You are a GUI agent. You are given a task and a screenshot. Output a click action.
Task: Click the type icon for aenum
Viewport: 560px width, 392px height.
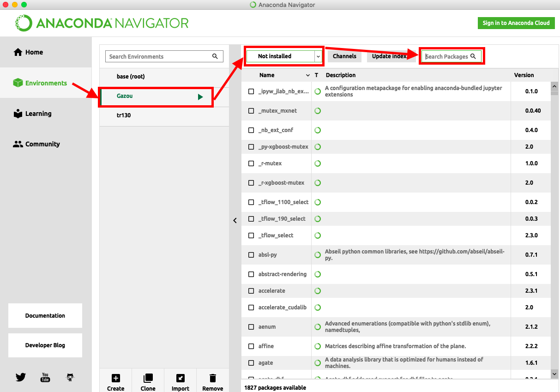(x=318, y=327)
